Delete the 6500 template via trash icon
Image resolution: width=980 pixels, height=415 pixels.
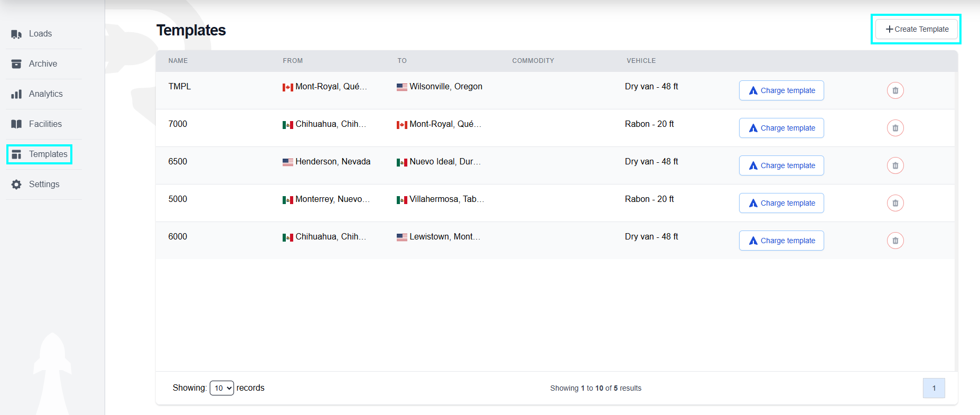895,165
